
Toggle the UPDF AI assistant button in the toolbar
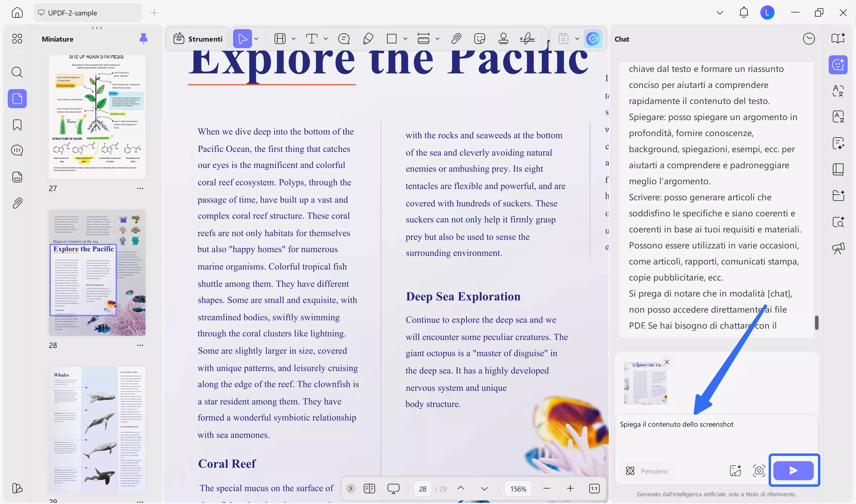click(593, 39)
